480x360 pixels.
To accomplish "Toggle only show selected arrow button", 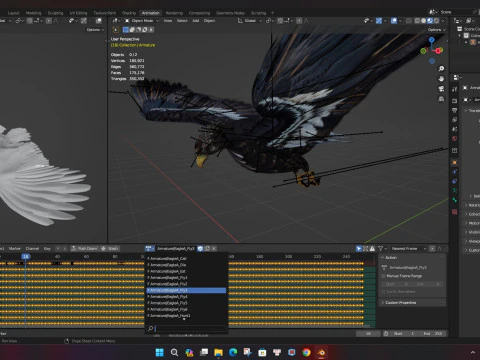I will [359, 248].
